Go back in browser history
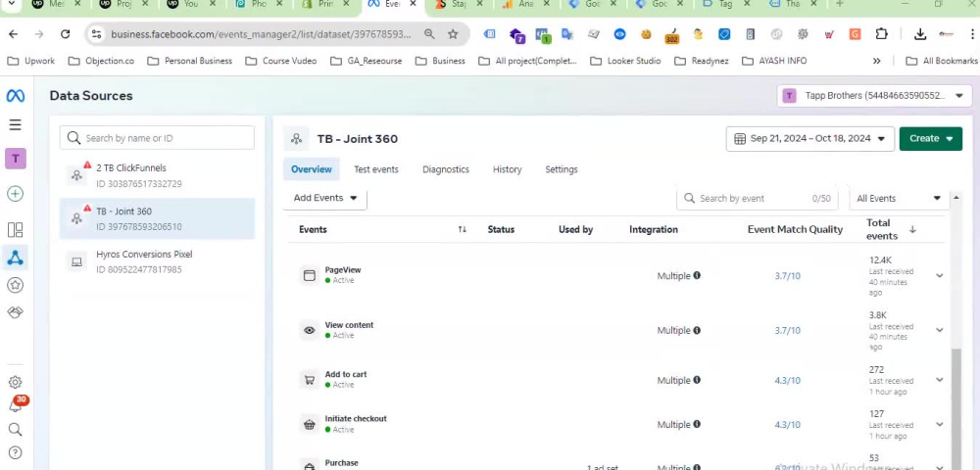The image size is (980, 470). [13, 34]
